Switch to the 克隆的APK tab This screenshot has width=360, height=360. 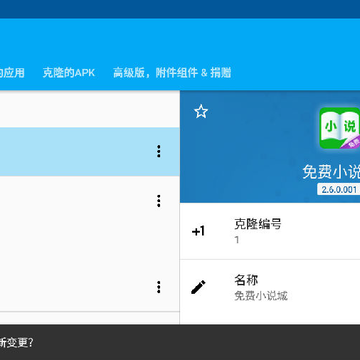69,73
